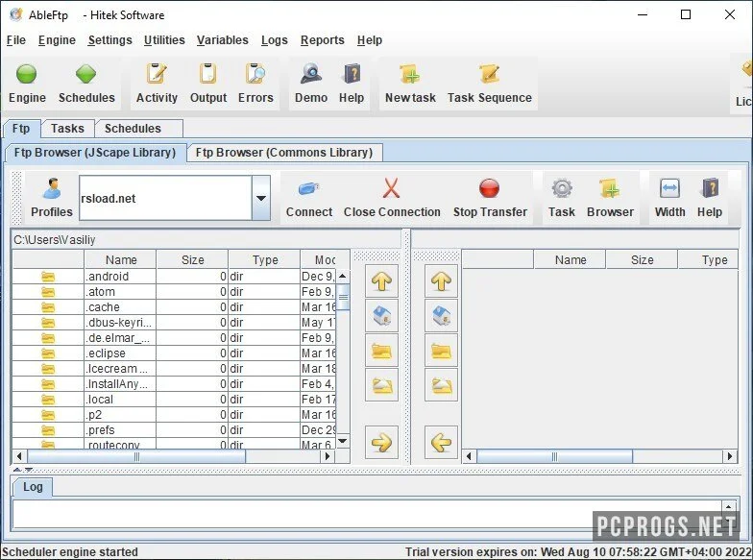Open the File menu
The image size is (753, 560).
(15, 40)
